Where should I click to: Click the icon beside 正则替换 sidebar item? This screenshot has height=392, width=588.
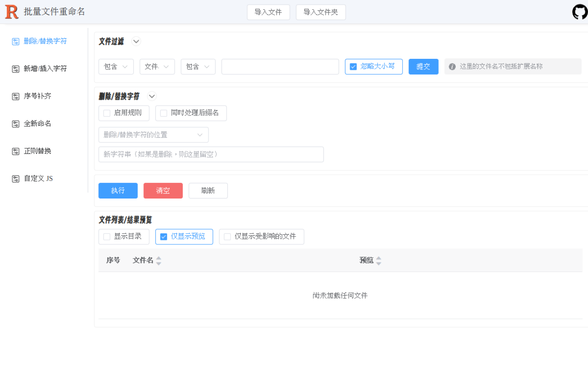(16, 151)
